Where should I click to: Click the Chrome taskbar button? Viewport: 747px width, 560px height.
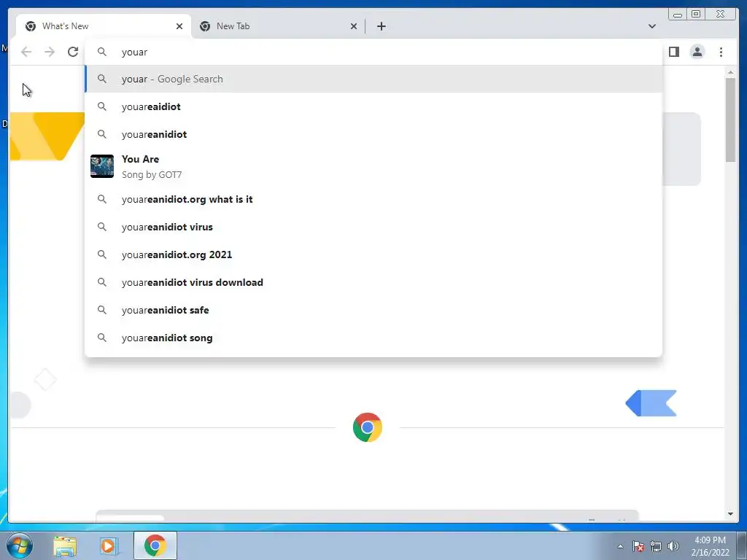pos(155,545)
